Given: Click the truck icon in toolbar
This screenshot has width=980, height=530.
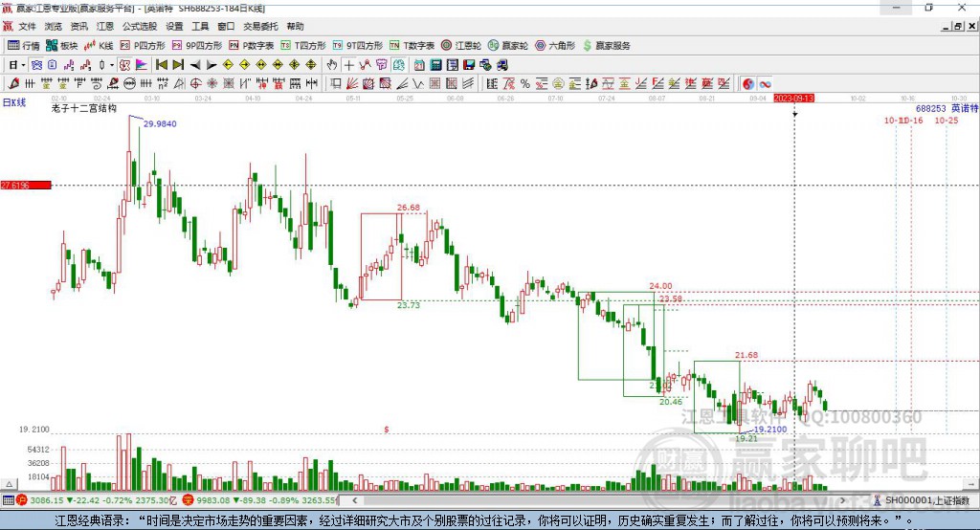Looking at the screenshot, I should click(x=501, y=65).
